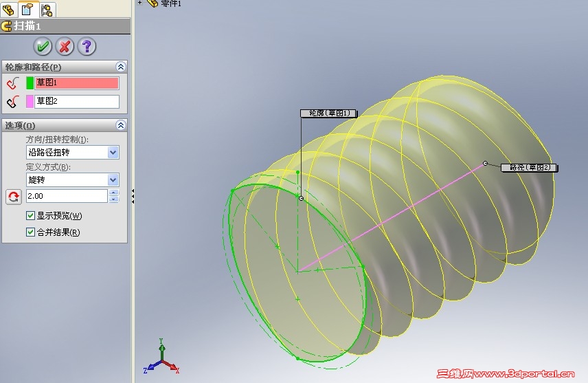Click the 零件1 part icon in viewport
588x383 pixels.
152,3
